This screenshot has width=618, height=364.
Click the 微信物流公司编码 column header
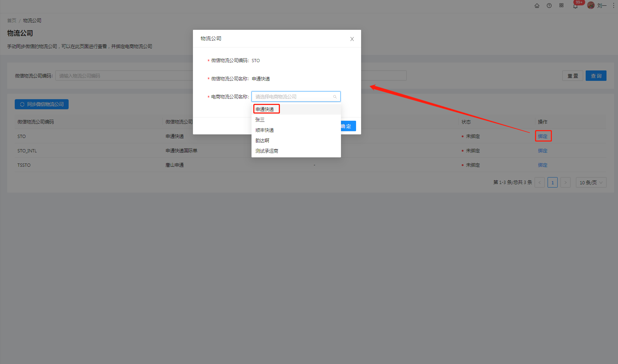(36, 122)
